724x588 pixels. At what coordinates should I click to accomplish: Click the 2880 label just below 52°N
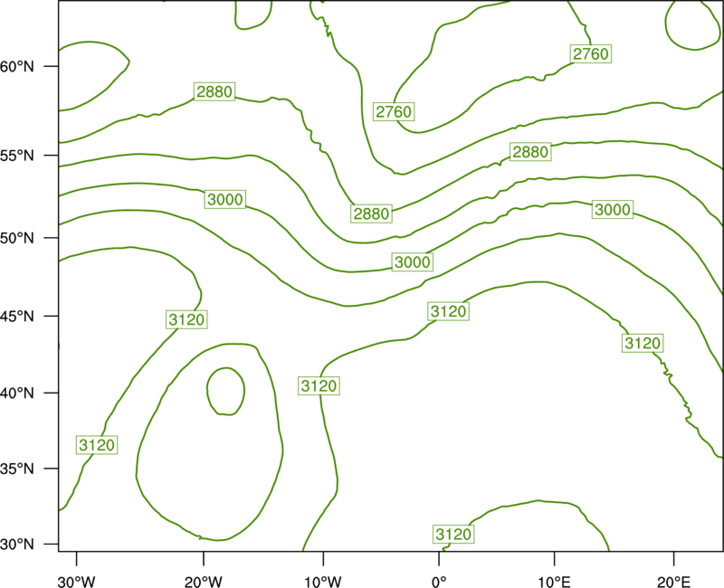[x=371, y=213]
